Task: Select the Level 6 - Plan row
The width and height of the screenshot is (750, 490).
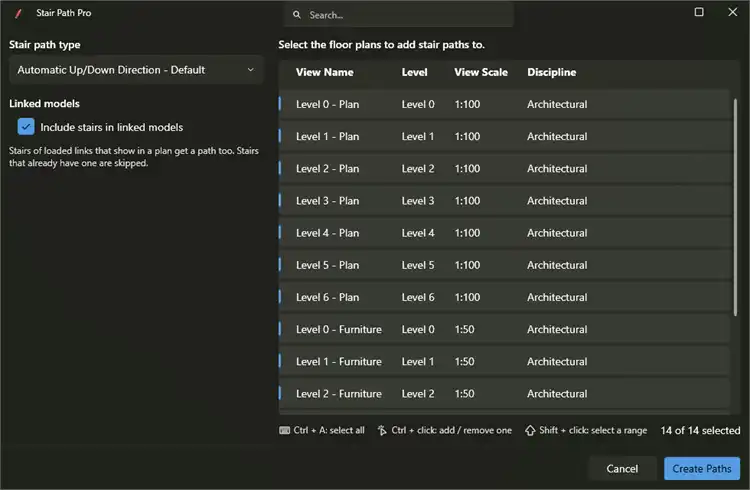Action: click(x=504, y=297)
